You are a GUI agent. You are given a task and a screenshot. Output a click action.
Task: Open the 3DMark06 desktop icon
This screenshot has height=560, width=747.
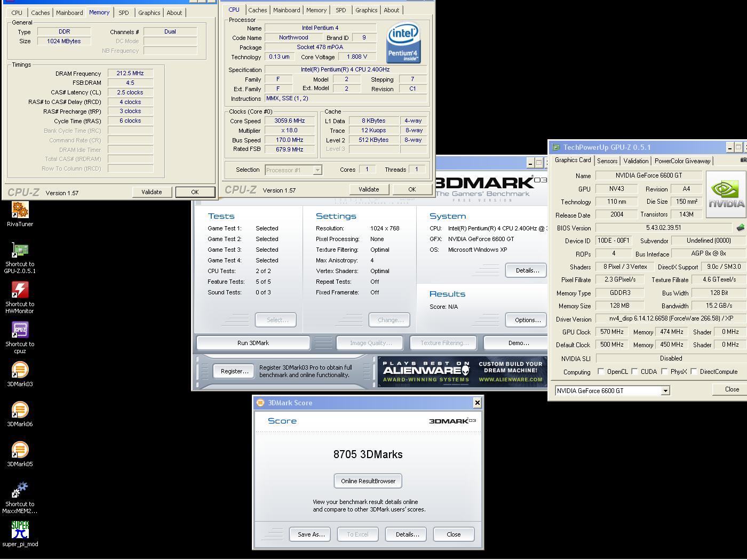coord(20,410)
